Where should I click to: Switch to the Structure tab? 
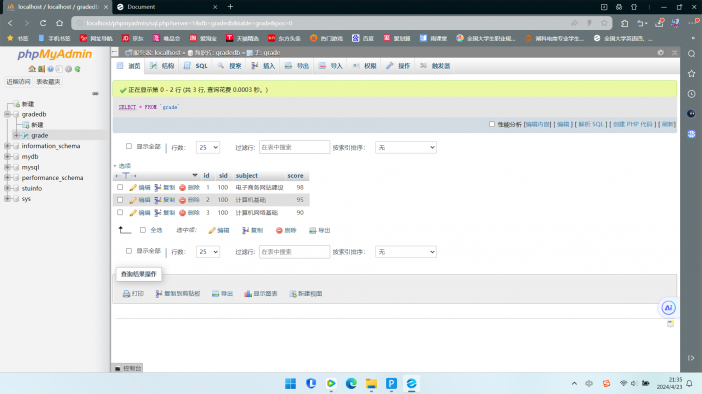[x=162, y=66]
